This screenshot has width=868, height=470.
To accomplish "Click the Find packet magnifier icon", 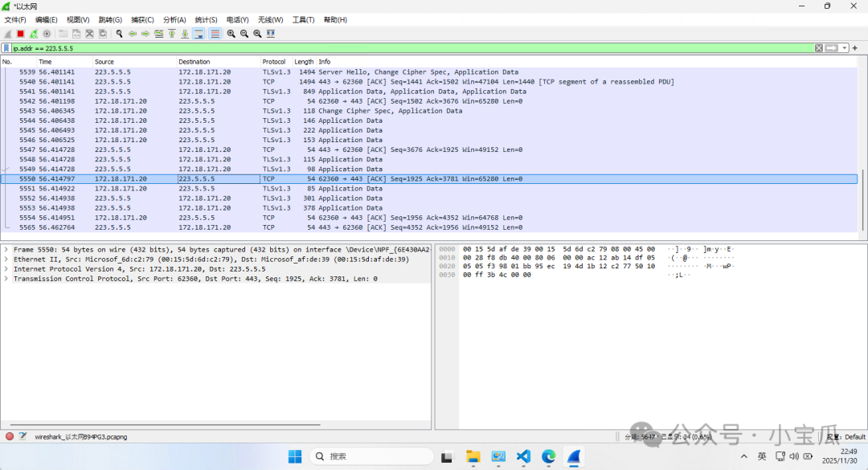I will coord(119,34).
